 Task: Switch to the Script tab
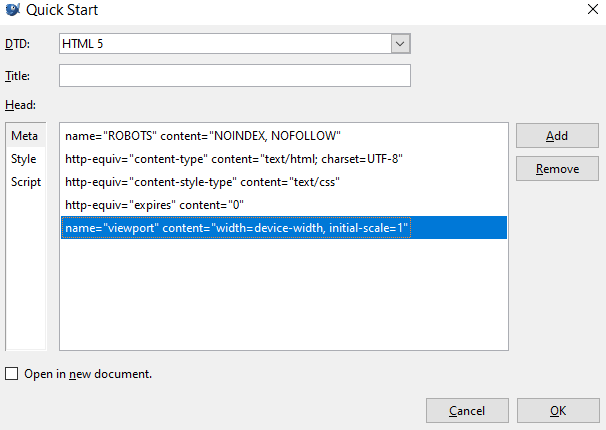click(x=26, y=182)
